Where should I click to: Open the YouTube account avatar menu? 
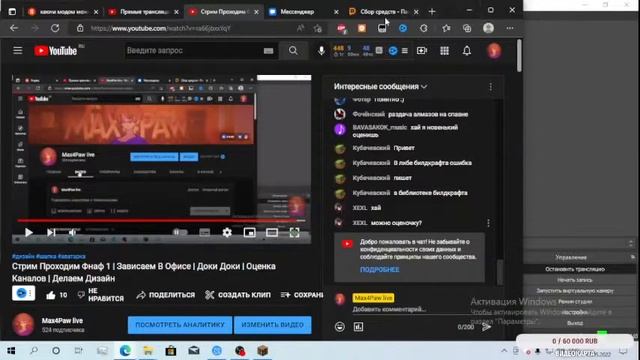494,51
